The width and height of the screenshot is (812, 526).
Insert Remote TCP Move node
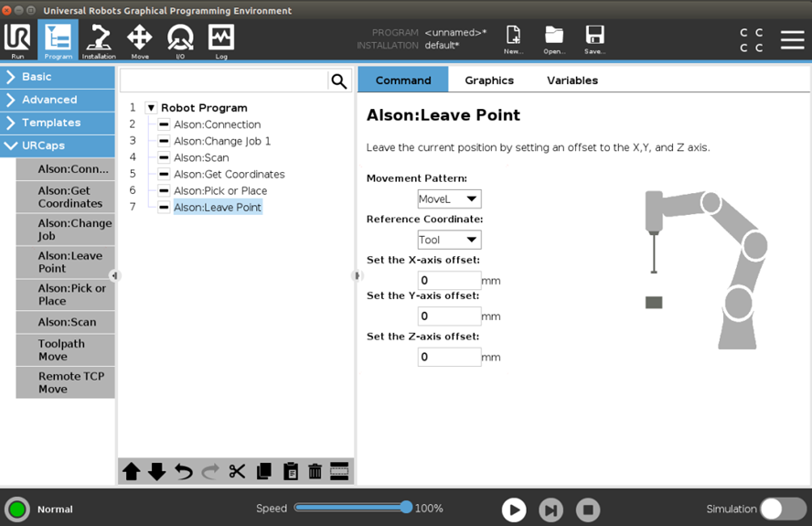[x=65, y=383]
